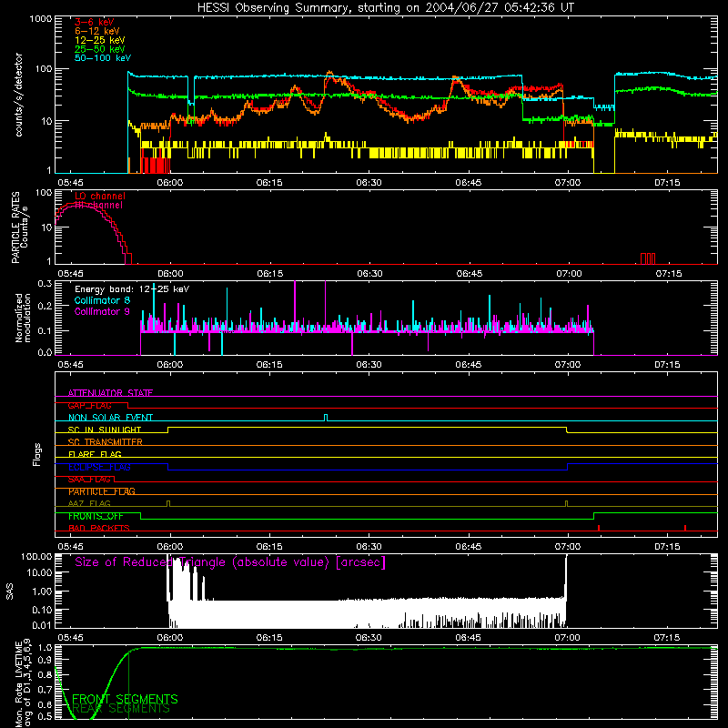Click the 'FRONTS_OFF' flag label
The image size is (728, 728).
pyautogui.click(x=96, y=516)
